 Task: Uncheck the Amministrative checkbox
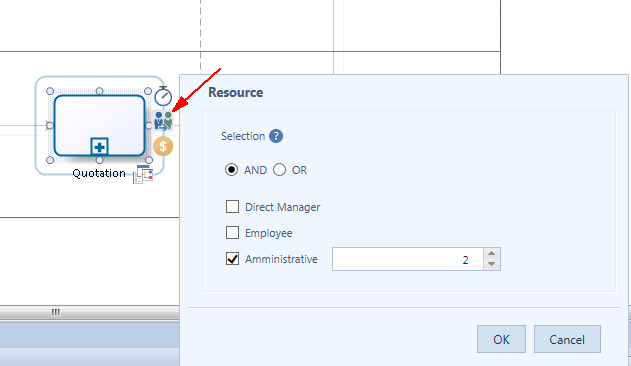coord(232,258)
